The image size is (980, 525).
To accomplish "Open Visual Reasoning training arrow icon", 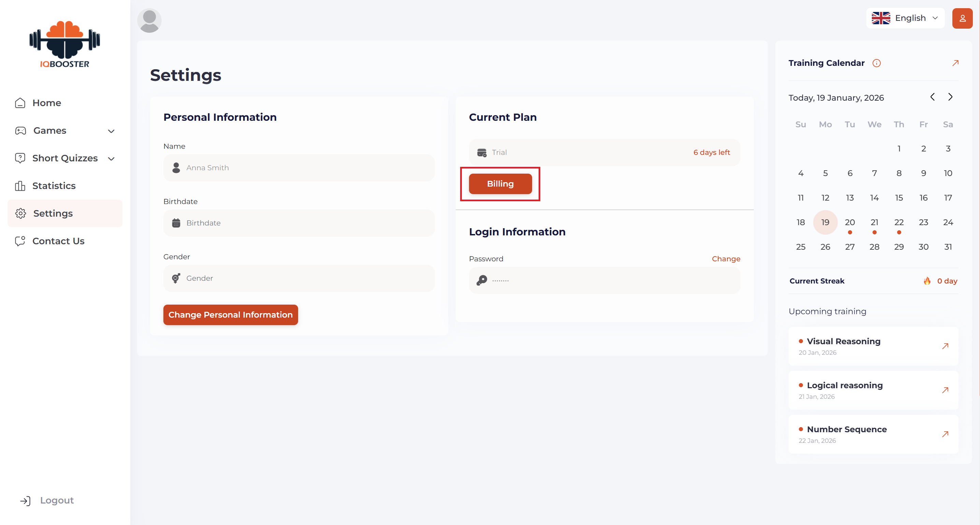I will [x=945, y=346].
